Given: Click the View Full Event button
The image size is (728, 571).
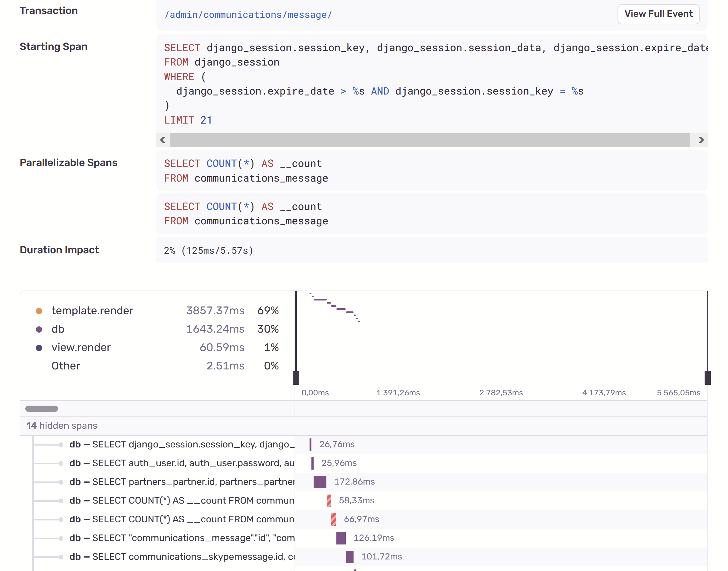Looking at the screenshot, I should [658, 14].
